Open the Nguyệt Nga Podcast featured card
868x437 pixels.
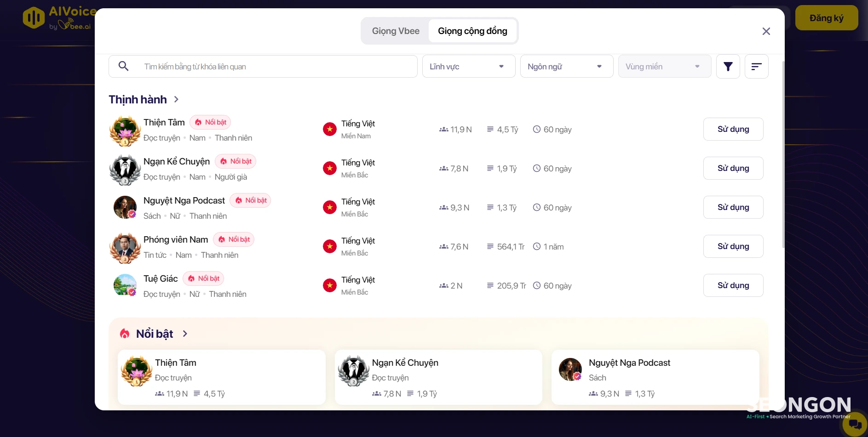coord(655,377)
